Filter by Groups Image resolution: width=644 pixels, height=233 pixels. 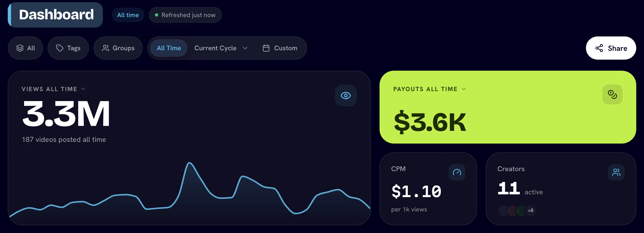tap(118, 48)
